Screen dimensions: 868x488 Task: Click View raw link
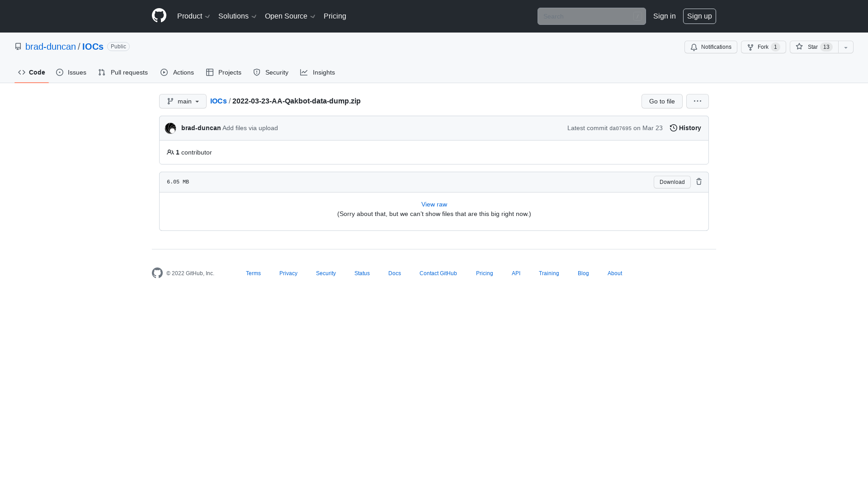434,205
